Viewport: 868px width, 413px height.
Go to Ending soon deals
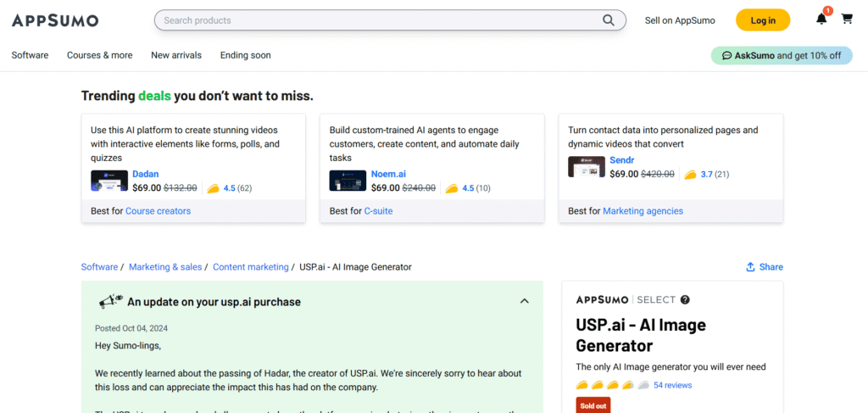(x=246, y=55)
